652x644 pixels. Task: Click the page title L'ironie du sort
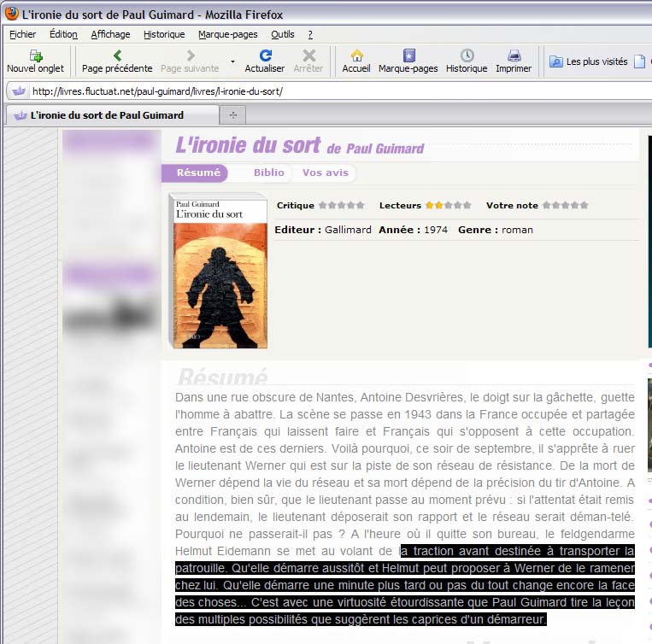click(249, 146)
